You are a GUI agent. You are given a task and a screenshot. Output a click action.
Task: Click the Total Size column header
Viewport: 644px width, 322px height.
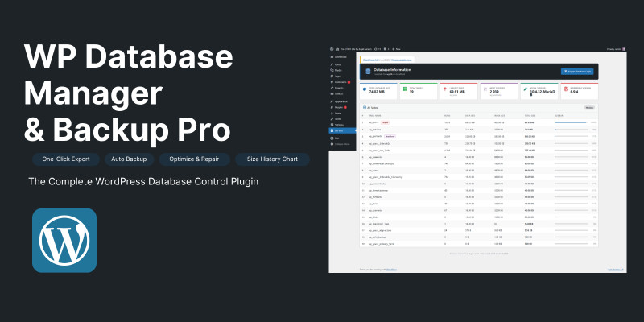530,115
